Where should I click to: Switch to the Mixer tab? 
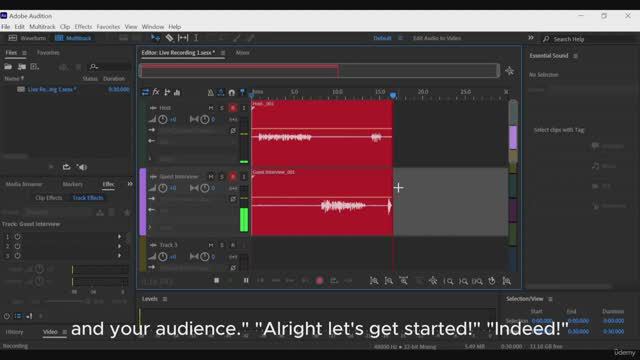(x=242, y=53)
